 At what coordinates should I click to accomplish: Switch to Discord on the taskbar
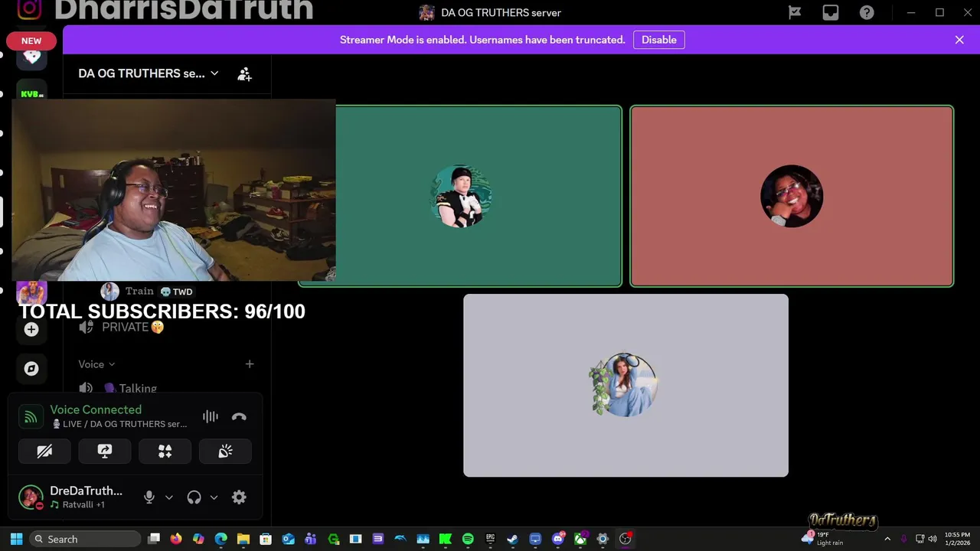point(558,539)
